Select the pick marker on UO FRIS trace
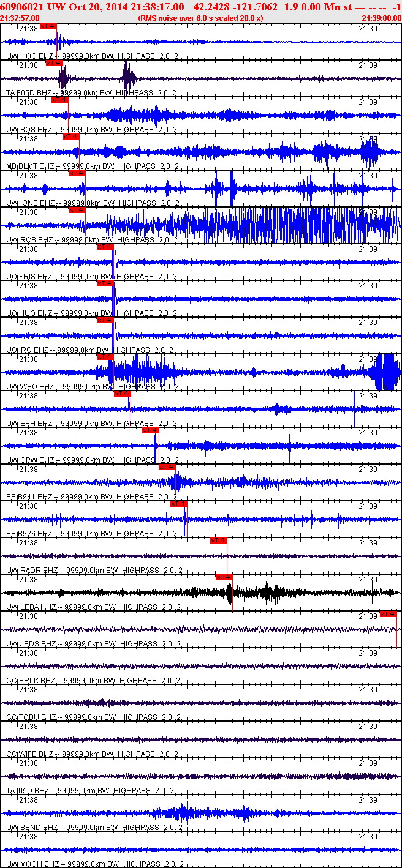The image size is (402, 868). tap(105, 246)
